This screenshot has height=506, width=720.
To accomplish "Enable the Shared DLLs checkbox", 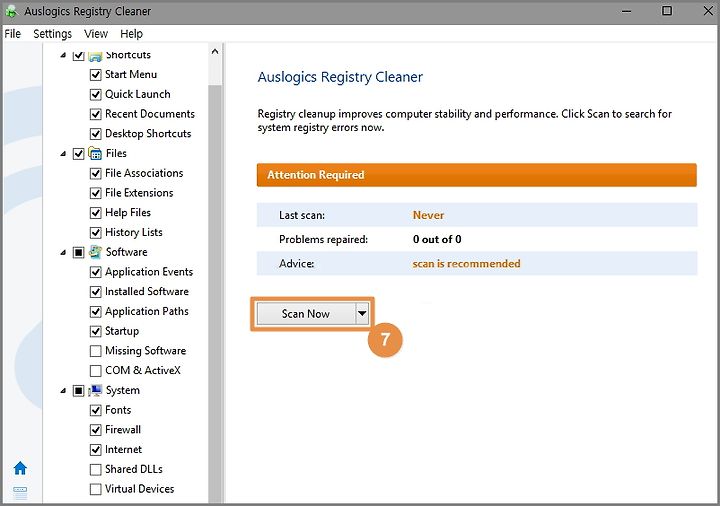I will [96, 469].
